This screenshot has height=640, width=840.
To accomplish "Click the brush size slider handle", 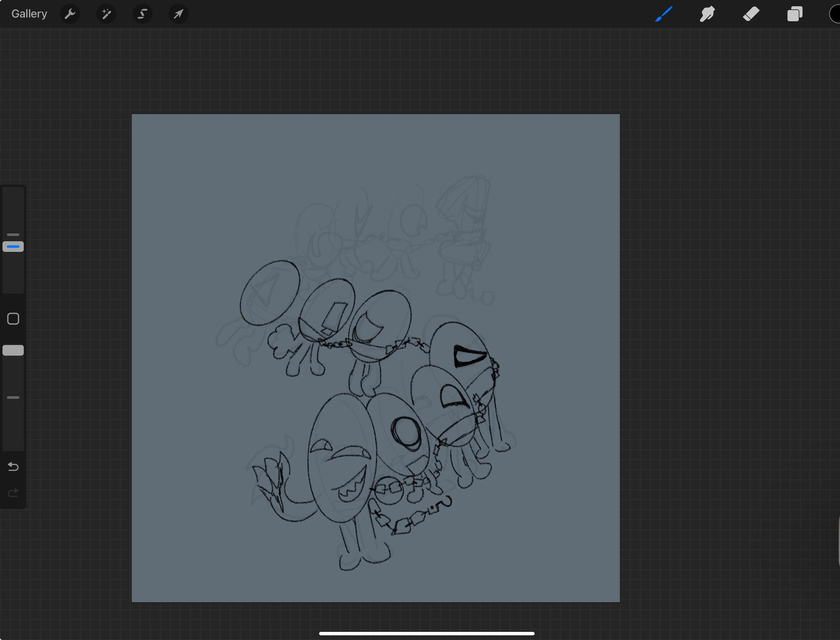I will click(13, 247).
